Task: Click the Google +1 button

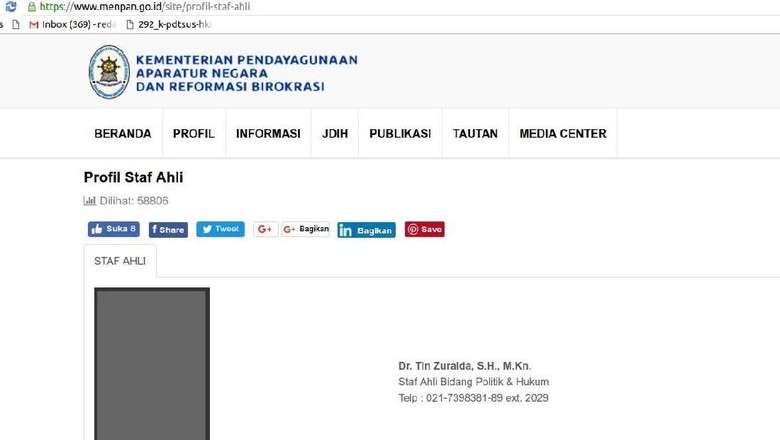Action: [x=265, y=229]
